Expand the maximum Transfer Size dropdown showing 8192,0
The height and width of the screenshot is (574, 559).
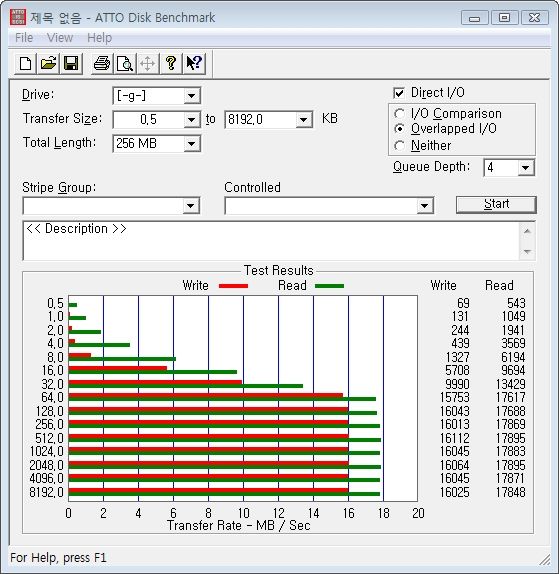pyautogui.click(x=303, y=120)
